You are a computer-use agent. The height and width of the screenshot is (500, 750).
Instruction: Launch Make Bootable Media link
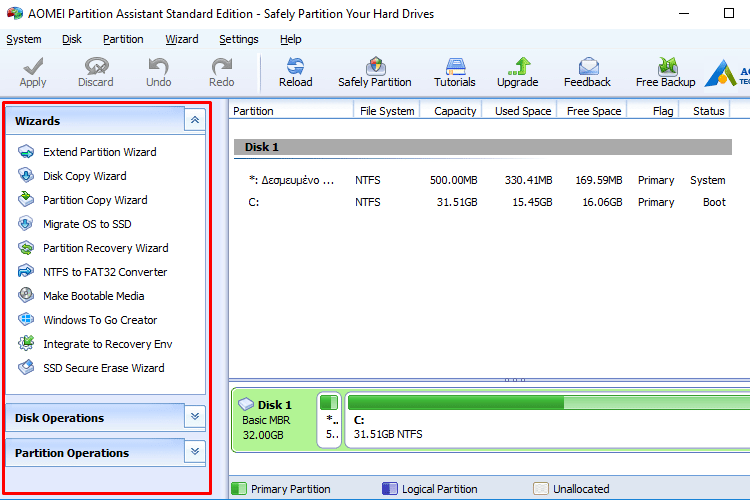(x=94, y=296)
